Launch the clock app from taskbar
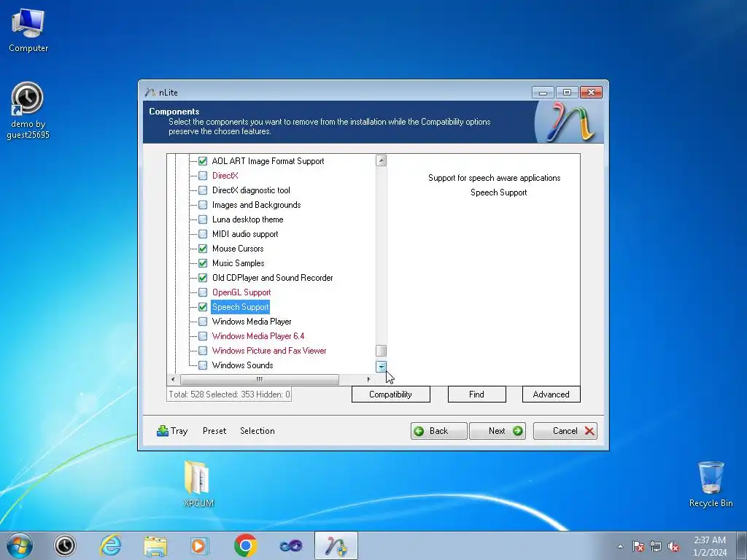Screen dimensions: 747x560 (x=65, y=545)
